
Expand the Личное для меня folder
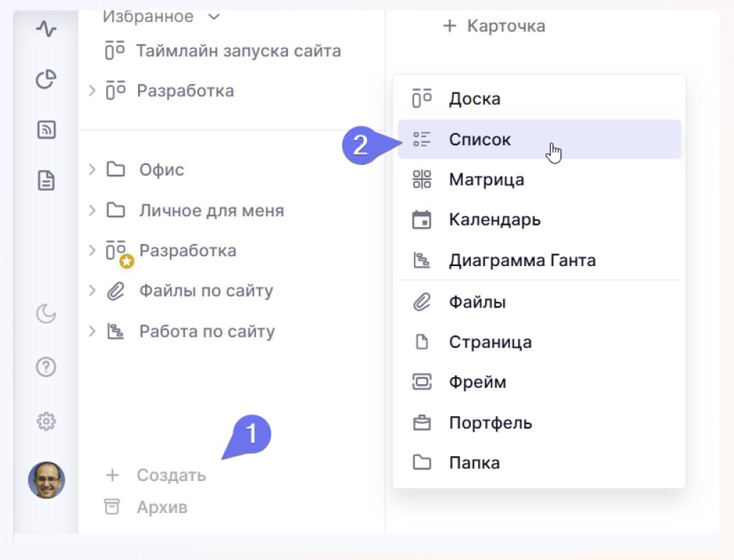pos(92,211)
